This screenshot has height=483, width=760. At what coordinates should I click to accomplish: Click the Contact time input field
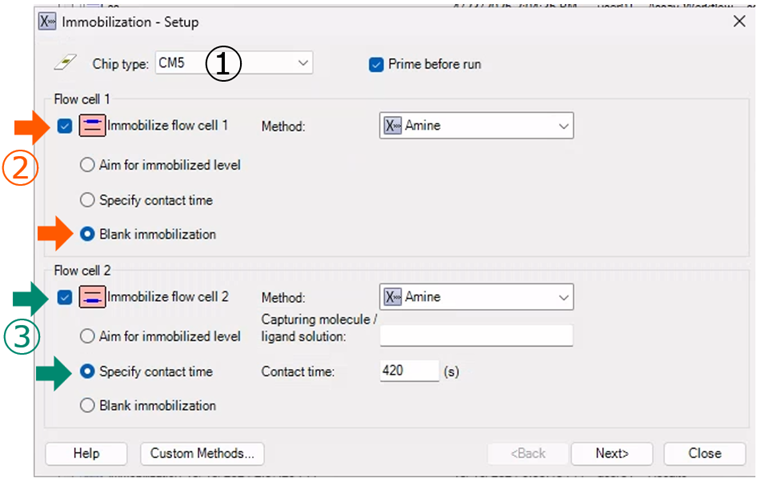click(x=409, y=371)
